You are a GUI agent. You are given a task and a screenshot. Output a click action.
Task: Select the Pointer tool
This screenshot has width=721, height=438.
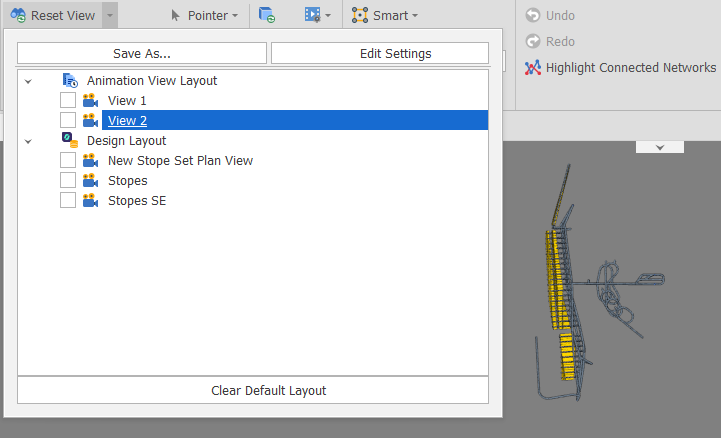(199, 15)
